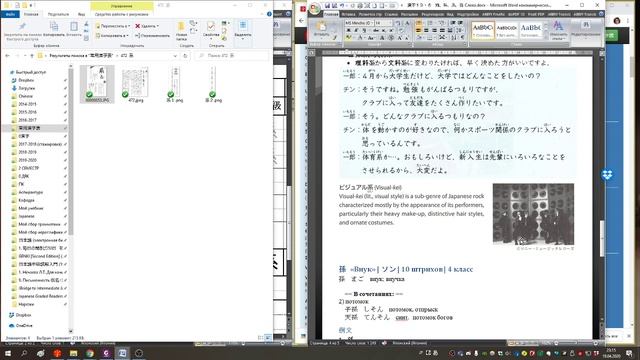The image size is (640, 360).
Task: Click Вставить in Explorer ribbon
Action: point(74,29)
